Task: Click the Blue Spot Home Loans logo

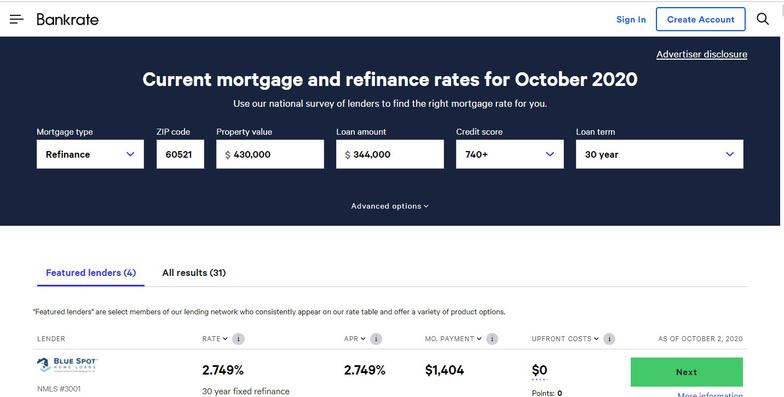Action: point(68,364)
